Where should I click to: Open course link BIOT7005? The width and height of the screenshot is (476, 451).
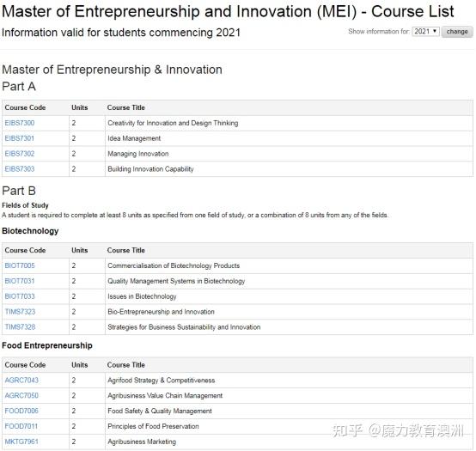click(20, 265)
